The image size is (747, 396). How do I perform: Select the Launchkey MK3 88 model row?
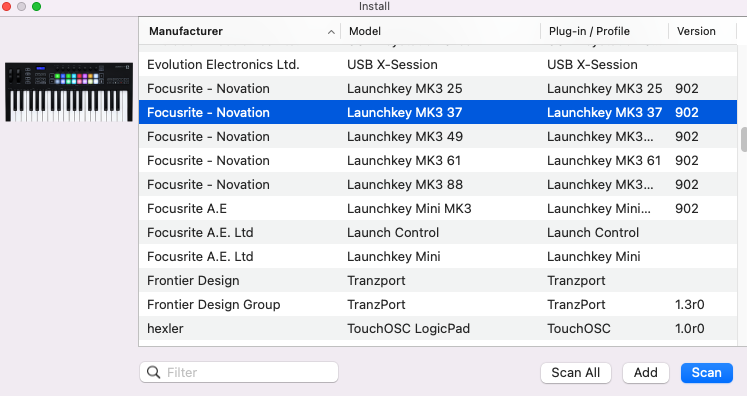click(438, 184)
